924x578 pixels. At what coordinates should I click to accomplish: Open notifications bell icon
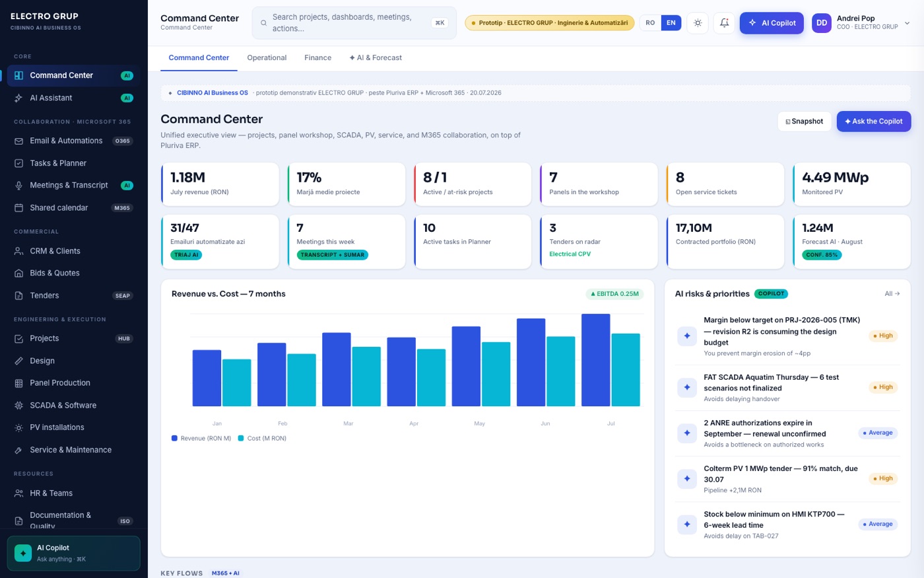[x=724, y=23]
